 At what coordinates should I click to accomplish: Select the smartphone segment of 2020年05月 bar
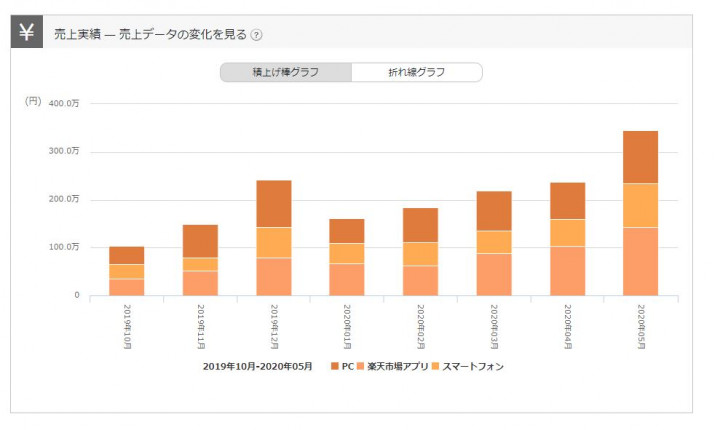coord(641,205)
